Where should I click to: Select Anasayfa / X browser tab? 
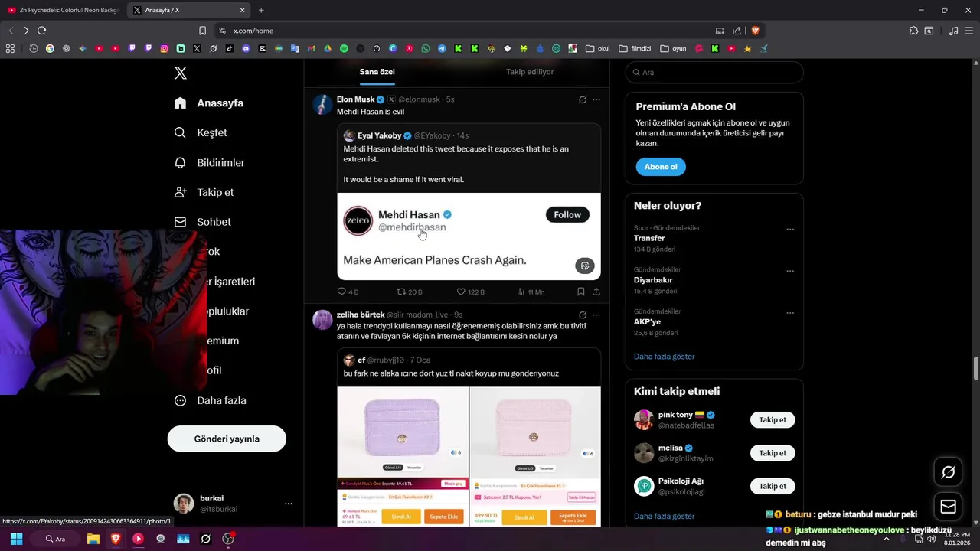tap(189, 10)
